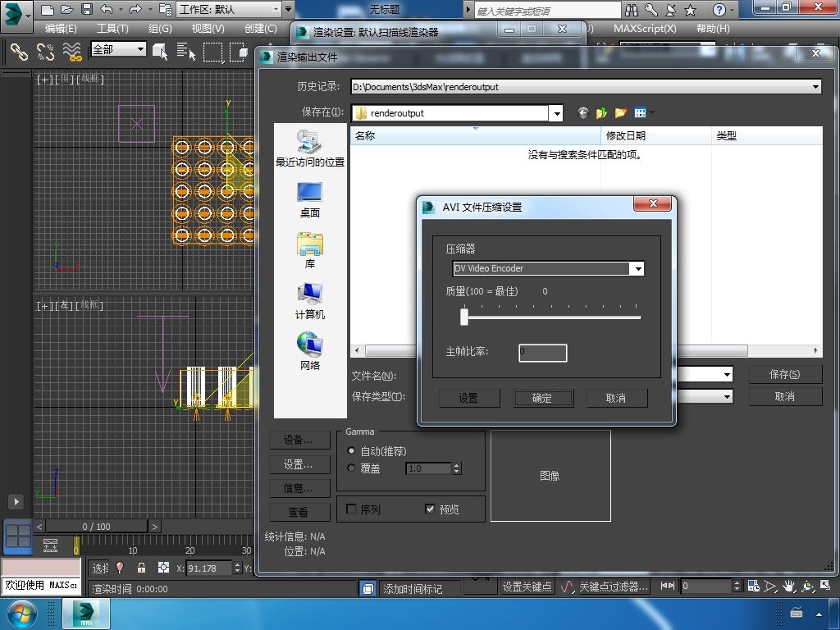
Task: Open the mini curve editor icon
Action: (50, 546)
